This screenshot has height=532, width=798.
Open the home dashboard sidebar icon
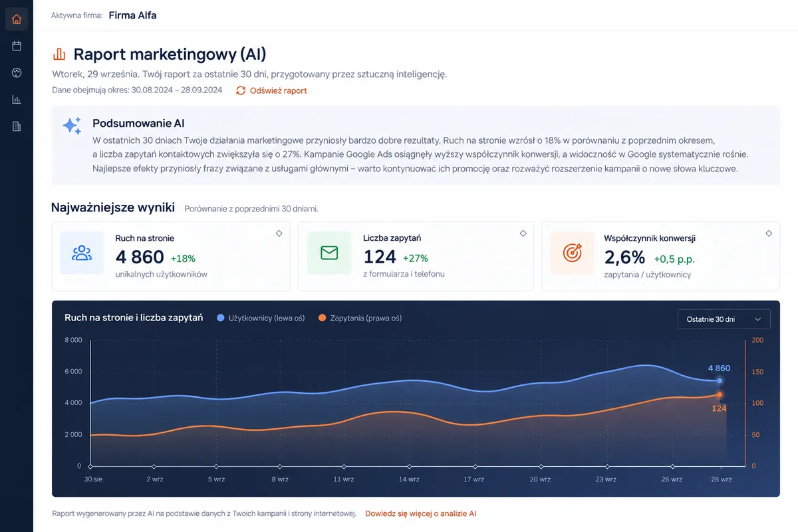point(17,19)
